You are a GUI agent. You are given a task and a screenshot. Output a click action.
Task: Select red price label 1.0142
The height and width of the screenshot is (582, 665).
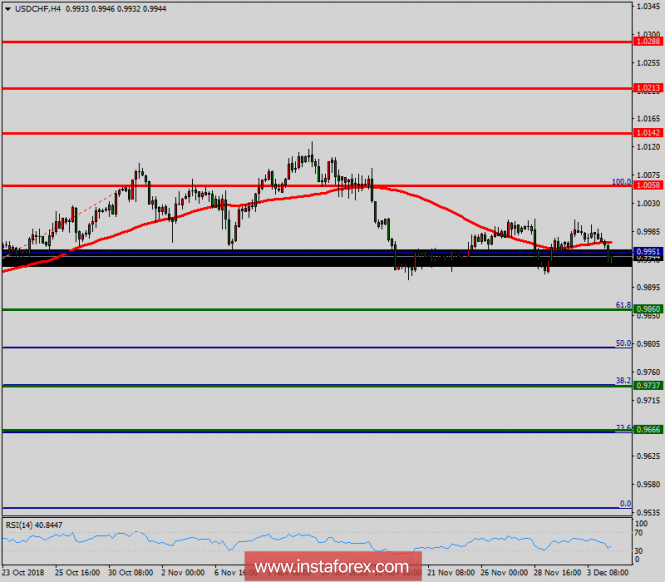coord(648,133)
